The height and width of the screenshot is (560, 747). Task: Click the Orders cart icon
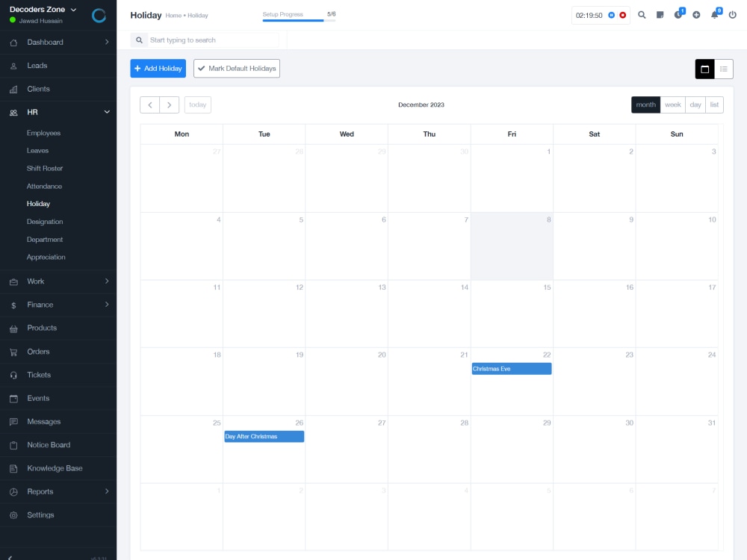coord(13,352)
